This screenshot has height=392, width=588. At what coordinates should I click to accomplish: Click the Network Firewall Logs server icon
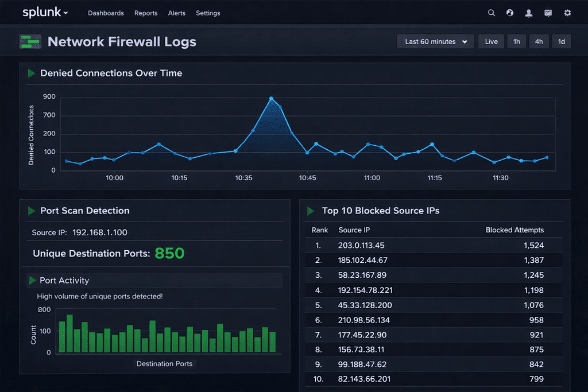tap(30, 41)
